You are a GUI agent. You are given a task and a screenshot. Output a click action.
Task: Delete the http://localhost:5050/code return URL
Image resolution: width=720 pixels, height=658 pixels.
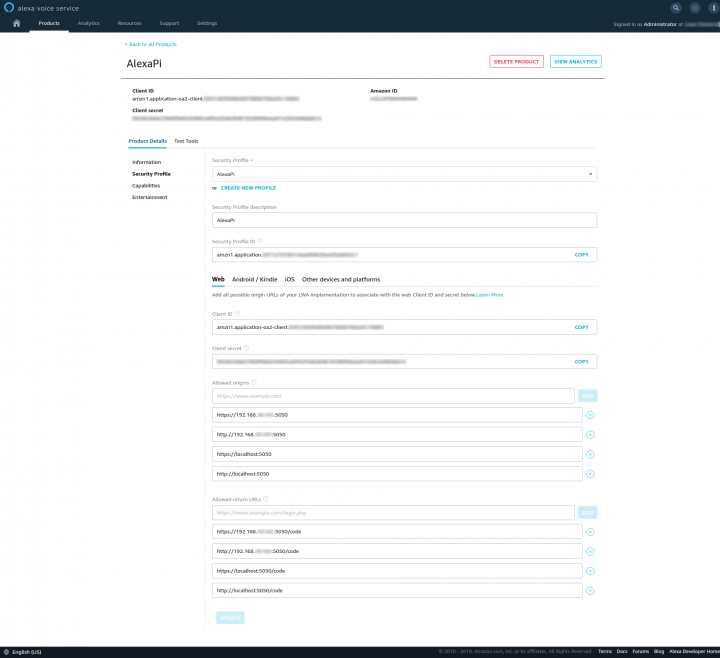[590, 591]
